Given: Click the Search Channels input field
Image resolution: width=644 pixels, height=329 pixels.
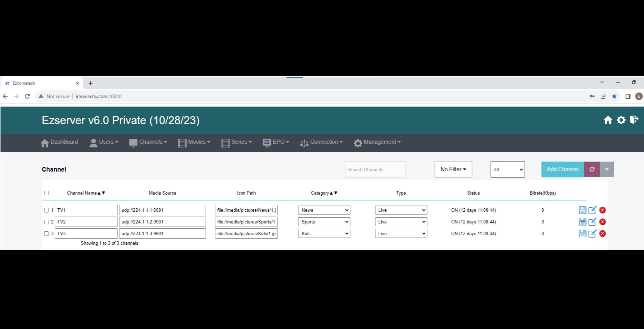Looking at the screenshot, I should 375,169.
